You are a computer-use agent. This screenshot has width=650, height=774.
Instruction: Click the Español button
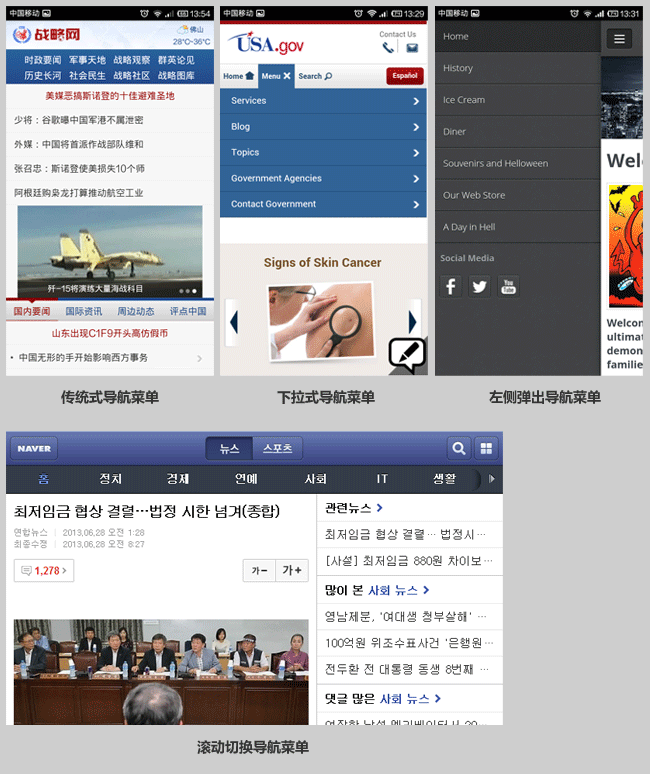(404, 76)
